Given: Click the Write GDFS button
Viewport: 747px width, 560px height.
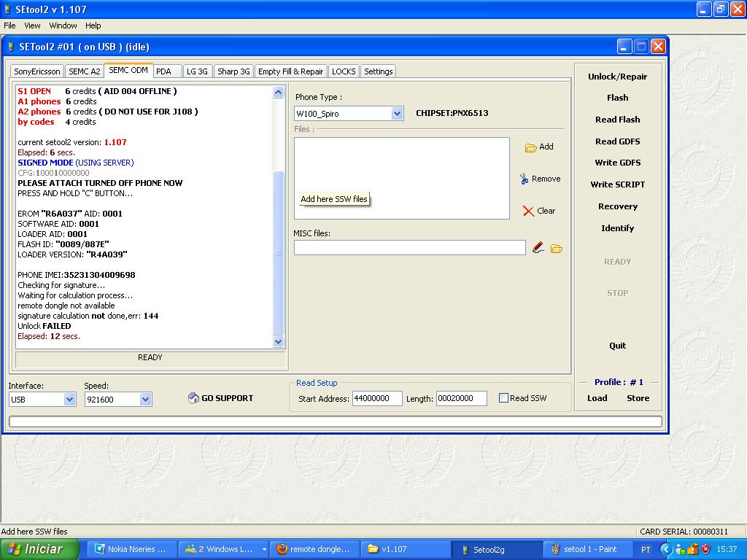Looking at the screenshot, I should pyautogui.click(x=617, y=163).
